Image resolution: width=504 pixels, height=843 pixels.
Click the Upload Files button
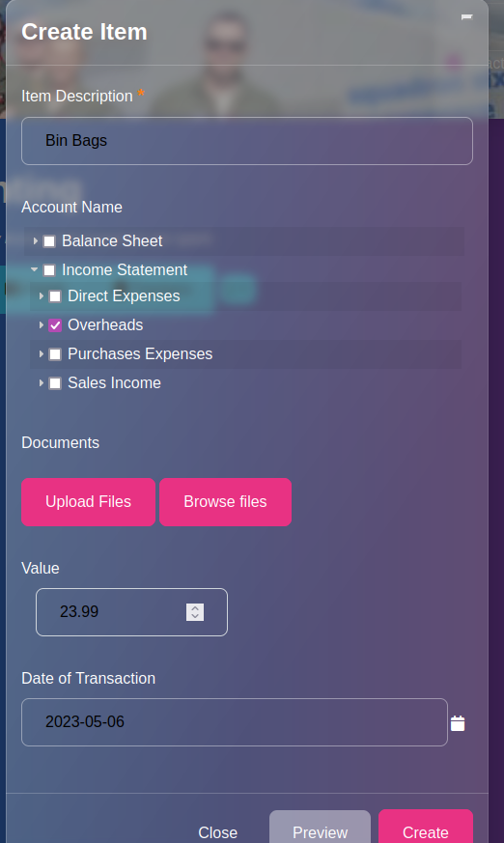point(88,501)
